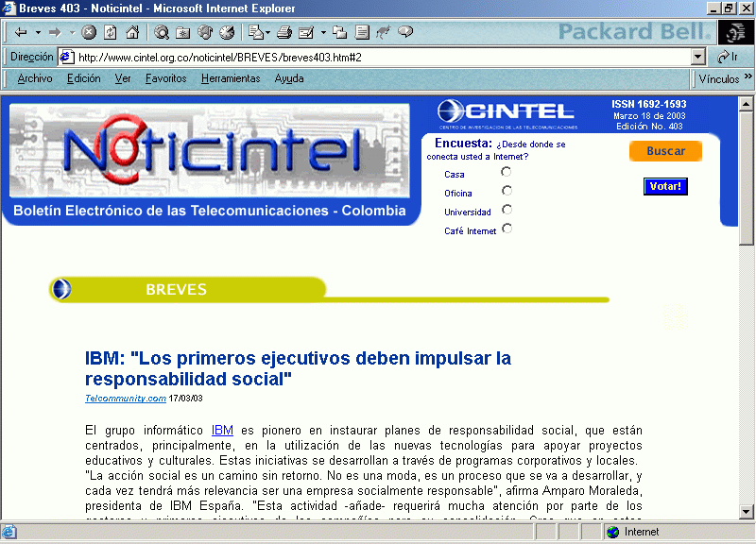Go forward with the Forward arrow
This screenshot has height=544, width=756.
click(x=55, y=32)
